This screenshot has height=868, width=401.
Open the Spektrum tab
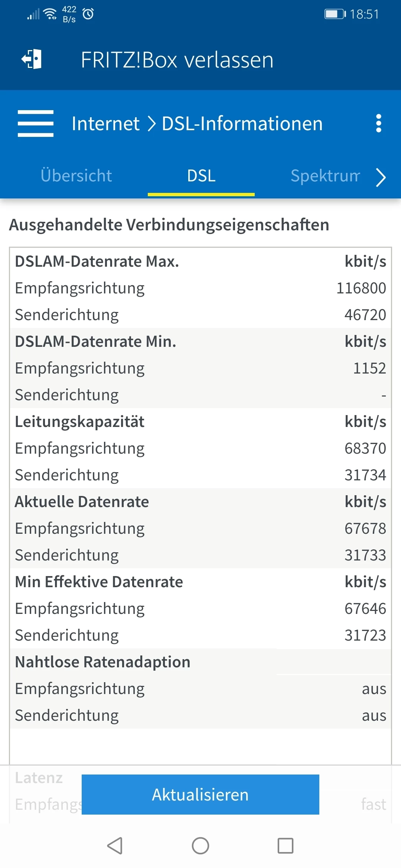tap(325, 175)
